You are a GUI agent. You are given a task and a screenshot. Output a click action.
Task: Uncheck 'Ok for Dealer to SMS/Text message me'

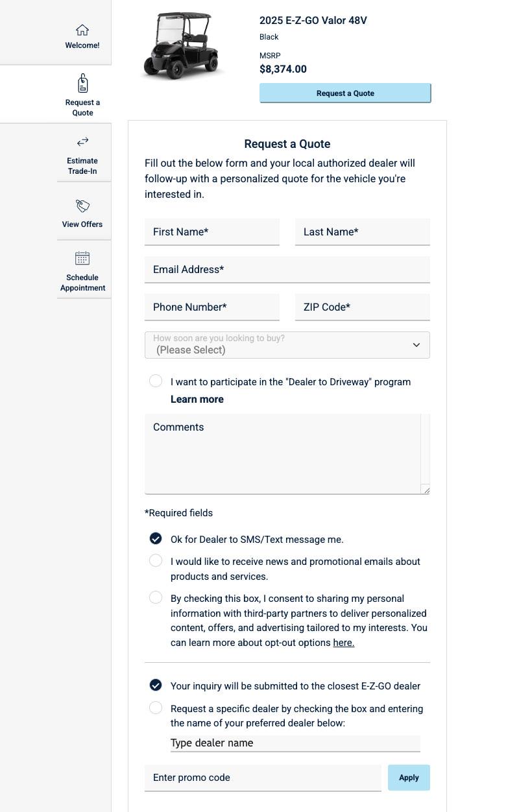coord(156,538)
